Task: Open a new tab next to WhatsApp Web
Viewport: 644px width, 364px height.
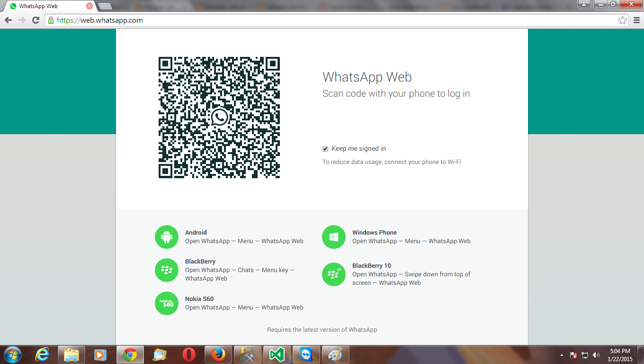Action: [105, 6]
